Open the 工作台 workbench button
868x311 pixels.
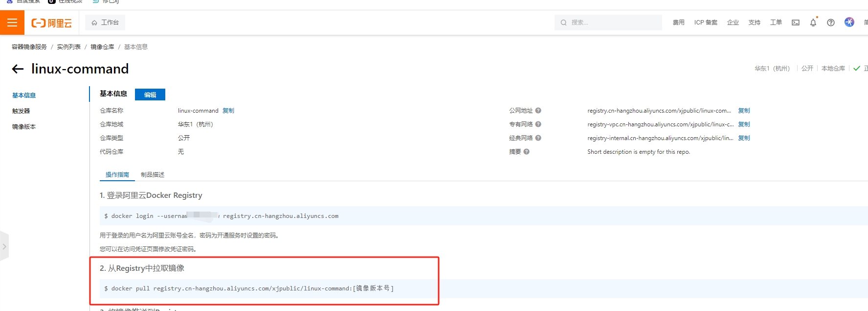click(105, 23)
